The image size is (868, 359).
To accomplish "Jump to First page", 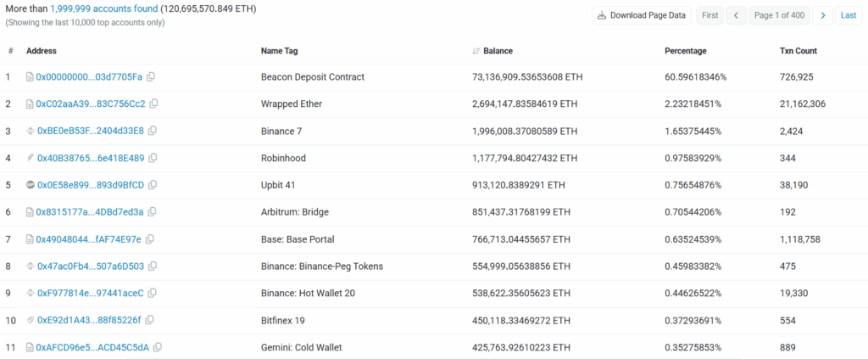I will (x=709, y=15).
